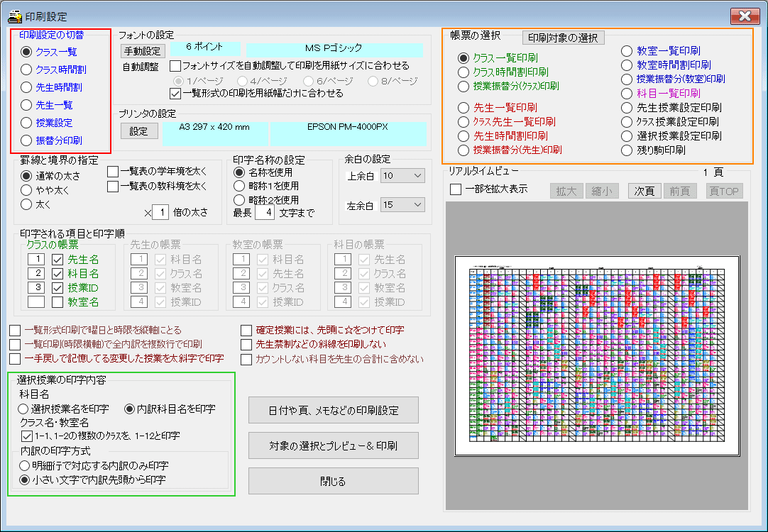Image resolution: width=768 pixels, height=532 pixels.
Task: Click the printer icon in title bar
Action: tap(15, 16)
